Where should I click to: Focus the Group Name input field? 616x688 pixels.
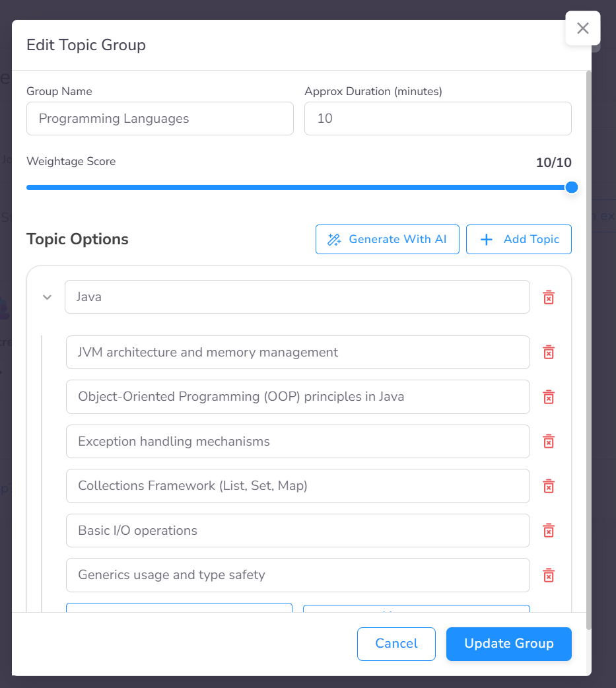(160, 119)
